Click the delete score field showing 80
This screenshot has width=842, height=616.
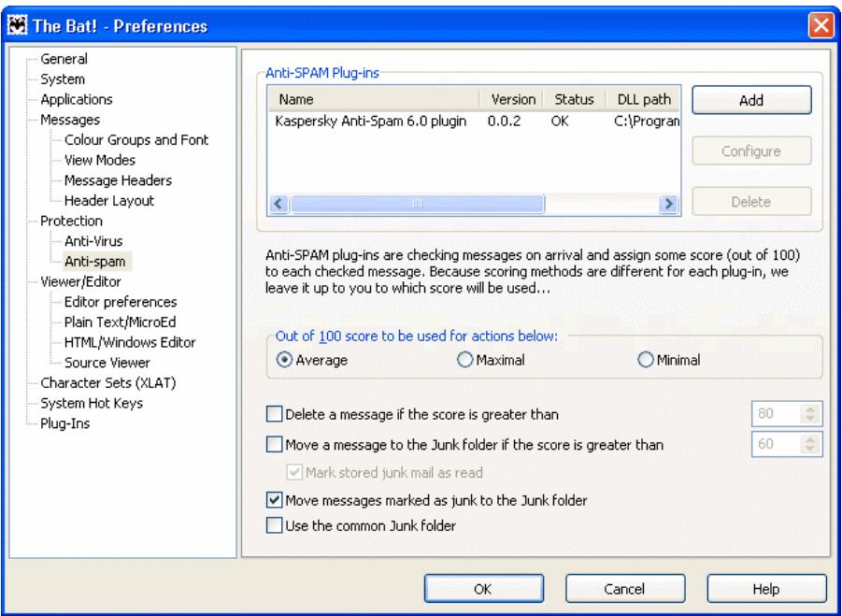(777, 413)
